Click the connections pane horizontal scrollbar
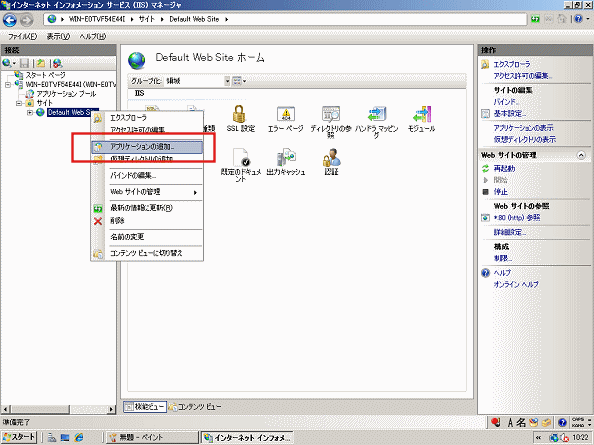This screenshot has height=445, width=594. (x=58, y=409)
